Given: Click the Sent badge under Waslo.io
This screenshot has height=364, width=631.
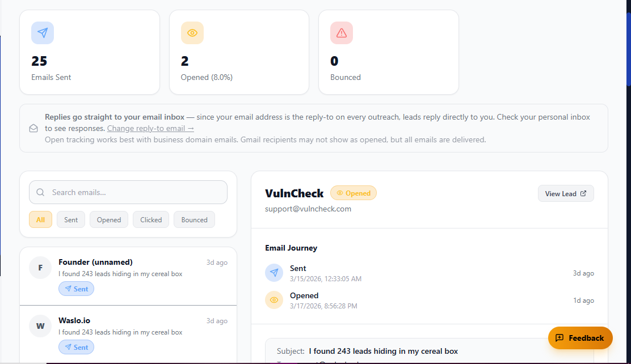Looking at the screenshot, I should (76, 346).
